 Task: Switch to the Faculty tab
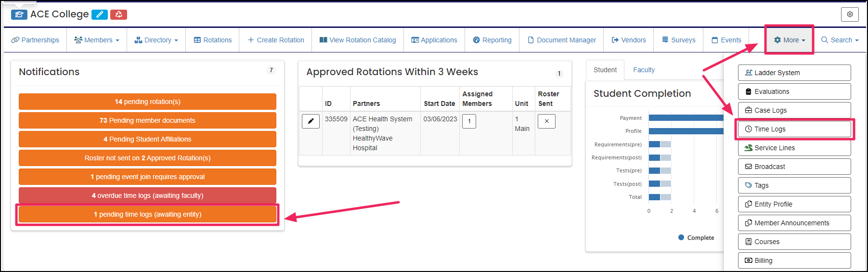pyautogui.click(x=644, y=70)
